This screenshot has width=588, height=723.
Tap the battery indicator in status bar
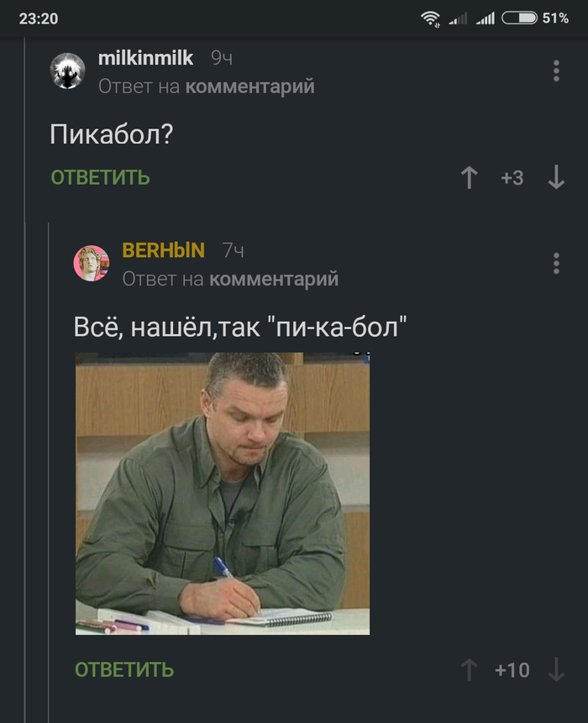[x=519, y=18]
